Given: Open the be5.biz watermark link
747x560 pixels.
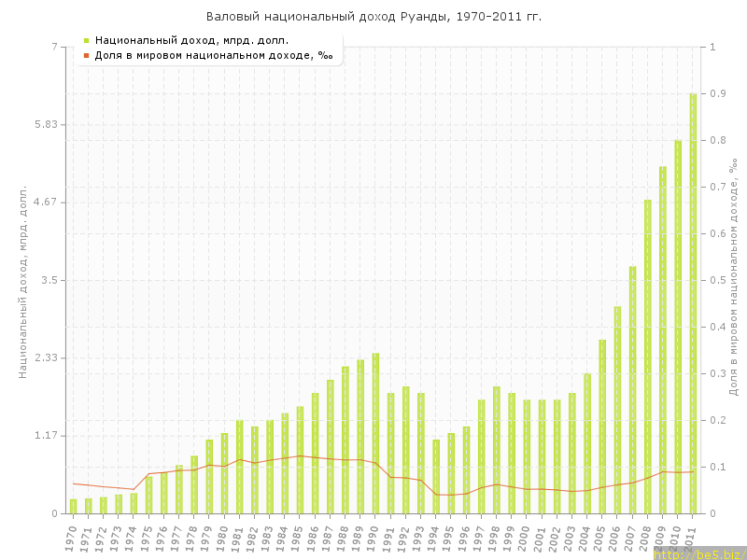Looking at the screenshot, I should click(x=698, y=553).
